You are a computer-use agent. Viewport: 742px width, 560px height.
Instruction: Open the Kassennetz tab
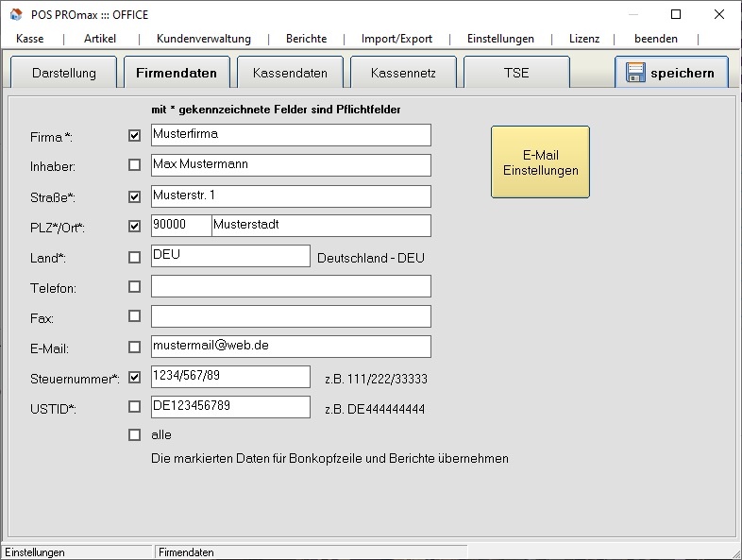pyautogui.click(x=403, y=73)
